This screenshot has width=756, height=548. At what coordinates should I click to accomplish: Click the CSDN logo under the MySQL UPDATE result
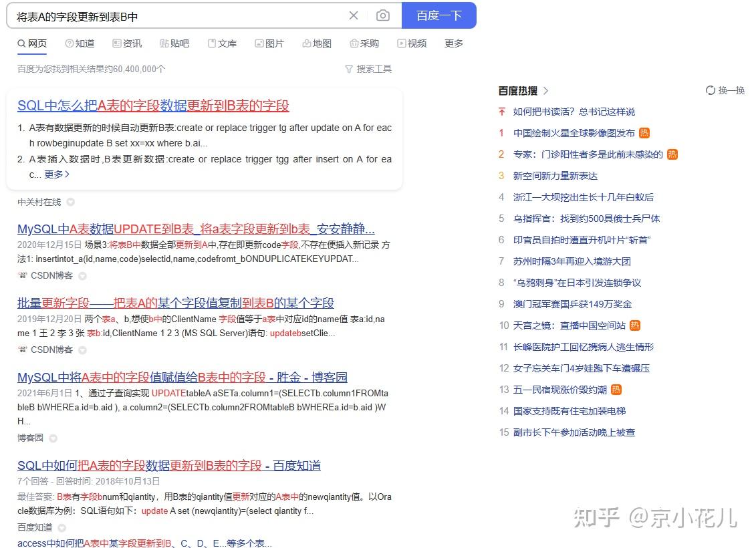pyautogui.click(x=22, y=276)
